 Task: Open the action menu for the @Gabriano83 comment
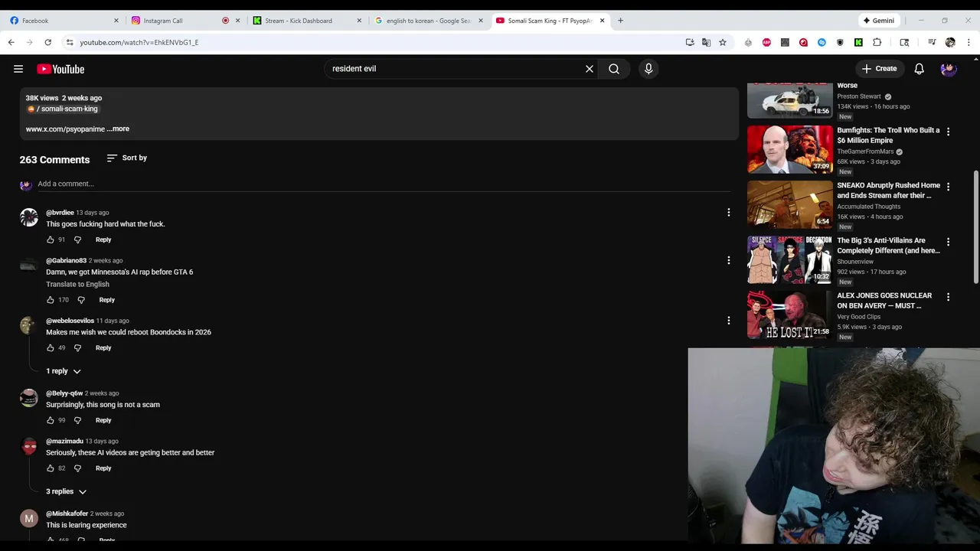pos(728,260)
